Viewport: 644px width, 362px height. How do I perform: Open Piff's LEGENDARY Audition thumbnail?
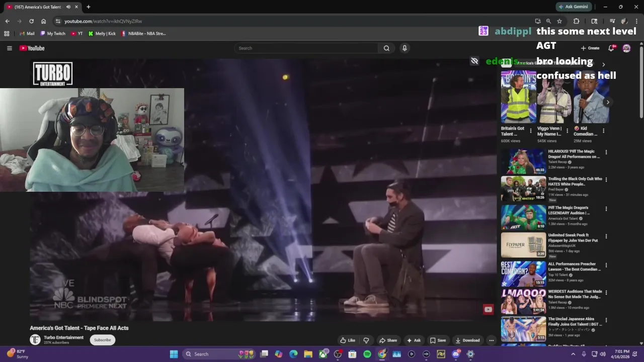523,217
